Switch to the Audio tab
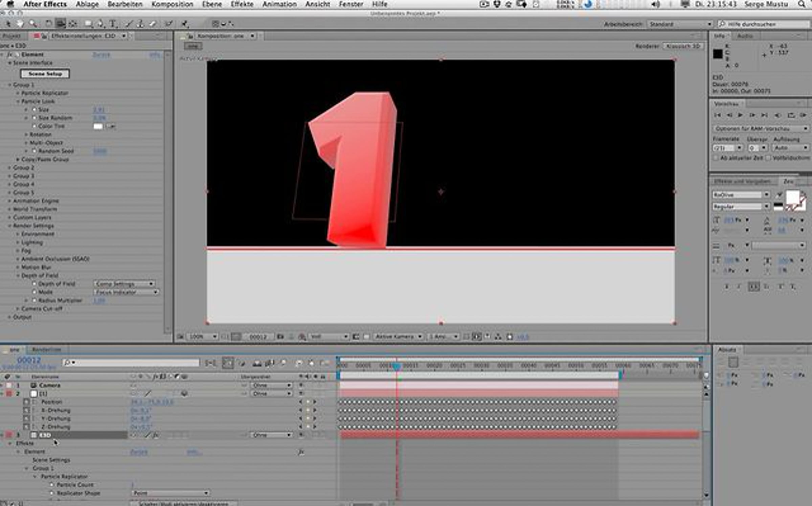The height and width of the screenshot is (506, 812). coord(745,36)
